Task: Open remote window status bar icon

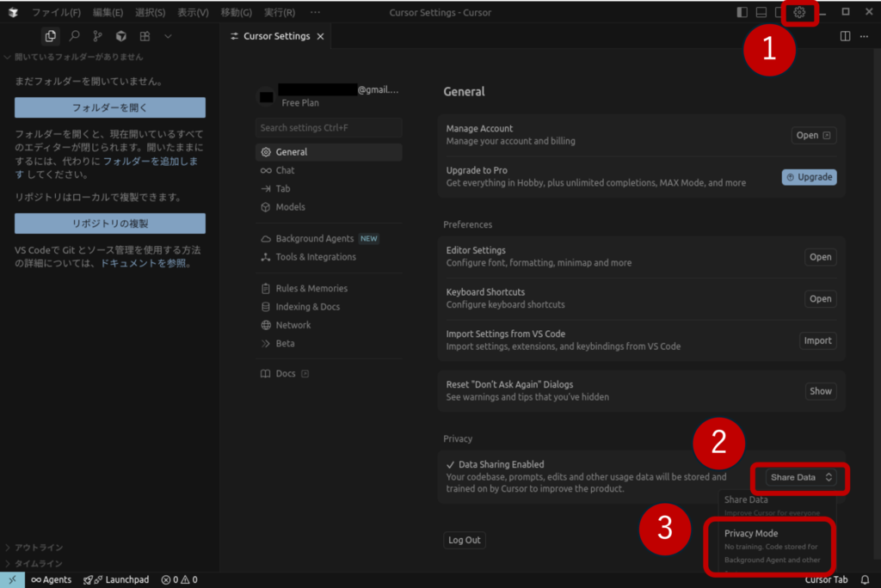Action: (x=12, y=579)
